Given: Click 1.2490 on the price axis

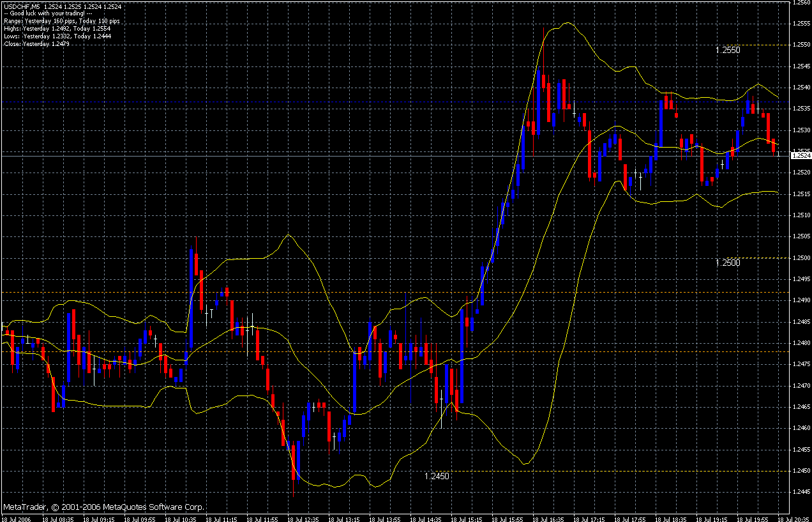Looking at the screenshot, I should (802, 300).
